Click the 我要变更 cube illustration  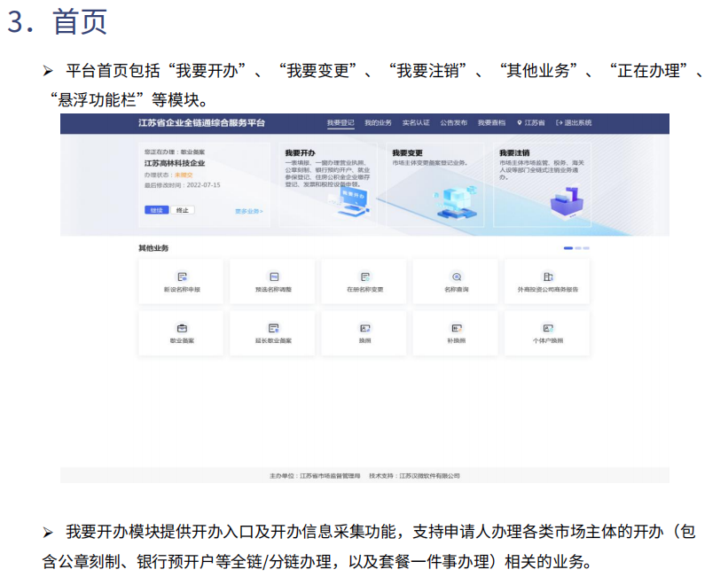point(456,202)
